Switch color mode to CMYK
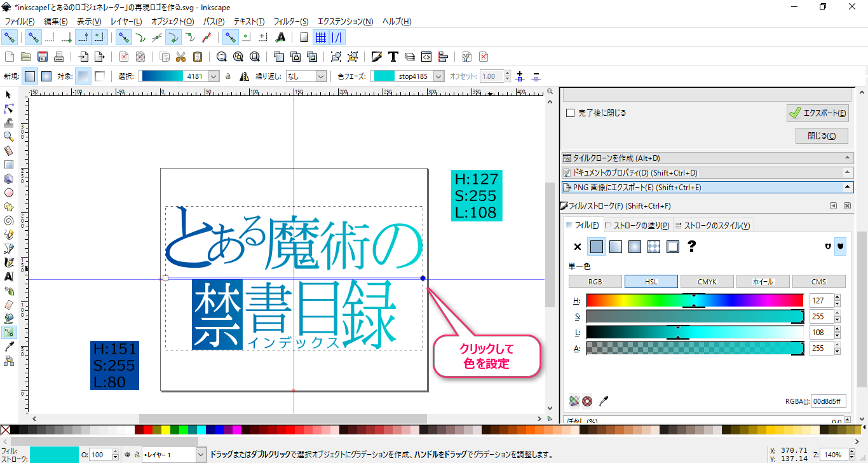The height and width of the screenshot is (463, 868). 707,282
